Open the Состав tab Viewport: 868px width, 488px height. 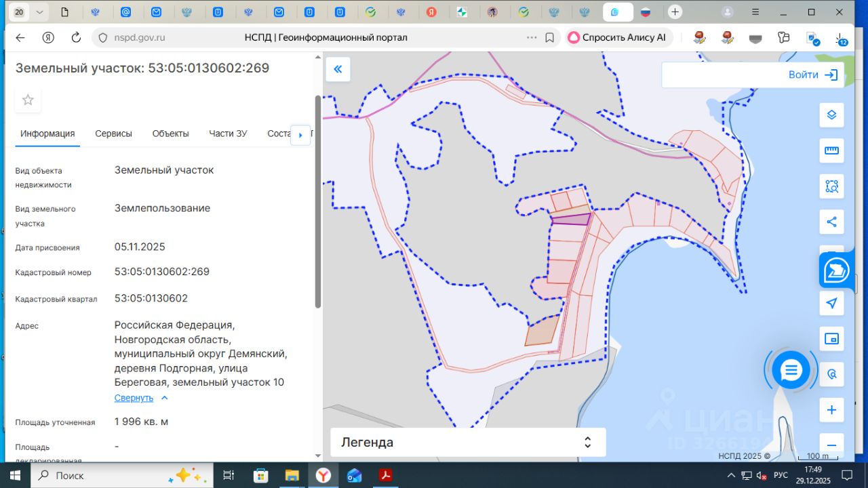(x=279, y=134)
